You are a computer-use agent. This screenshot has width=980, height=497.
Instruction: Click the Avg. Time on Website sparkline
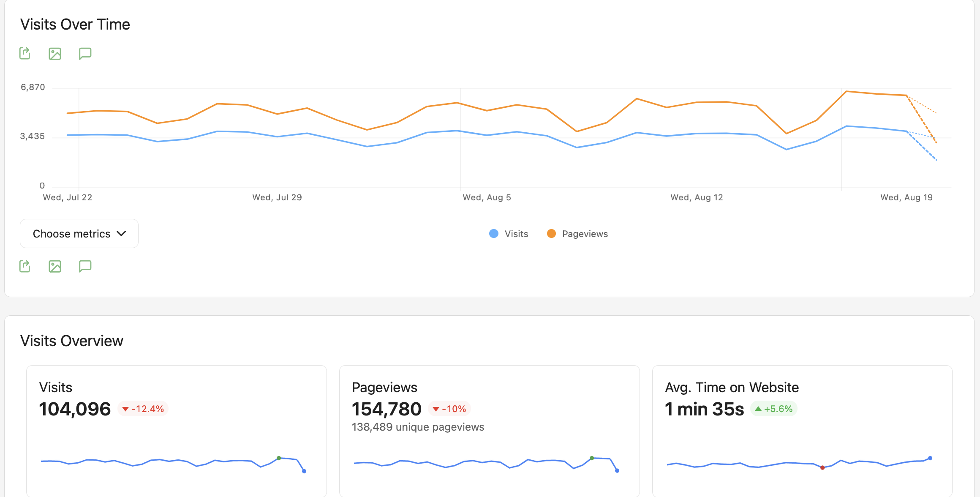(x=799, y=463)
